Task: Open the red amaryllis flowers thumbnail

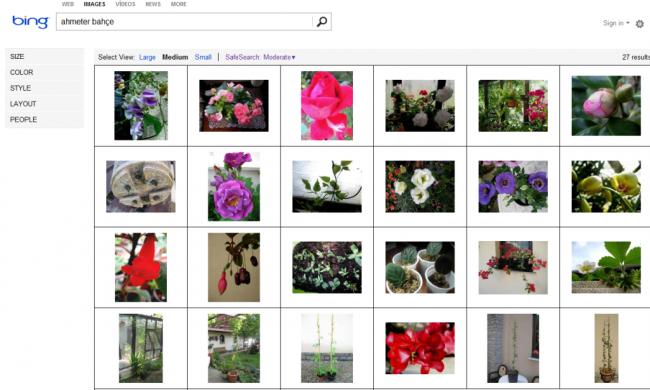Action: pyautogui.click(x=420, y=348)
